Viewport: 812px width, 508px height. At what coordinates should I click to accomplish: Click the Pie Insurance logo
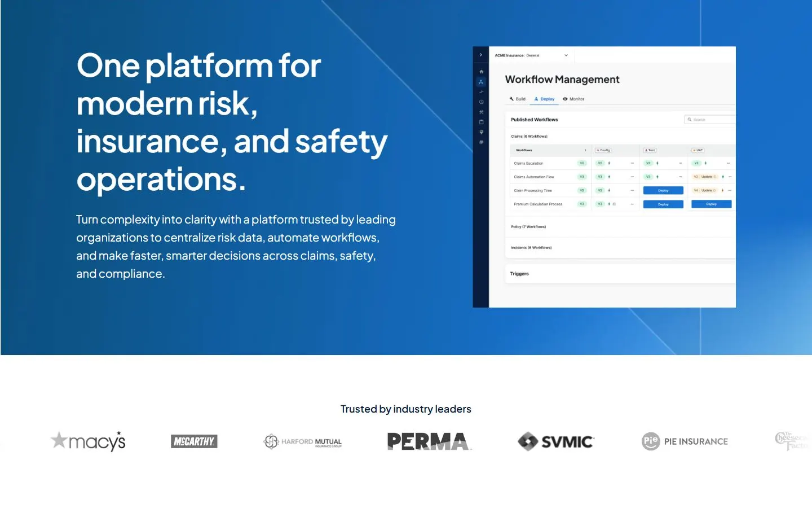685,441
